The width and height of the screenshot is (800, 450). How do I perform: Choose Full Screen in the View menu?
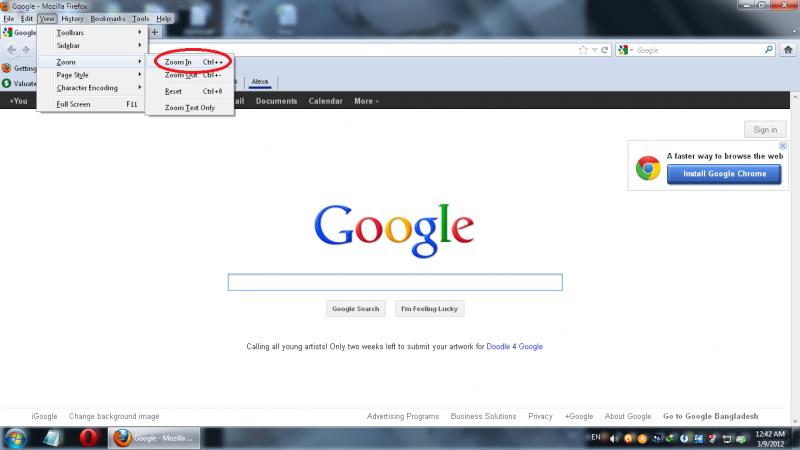pyautogui.click(x=74, y=104)
